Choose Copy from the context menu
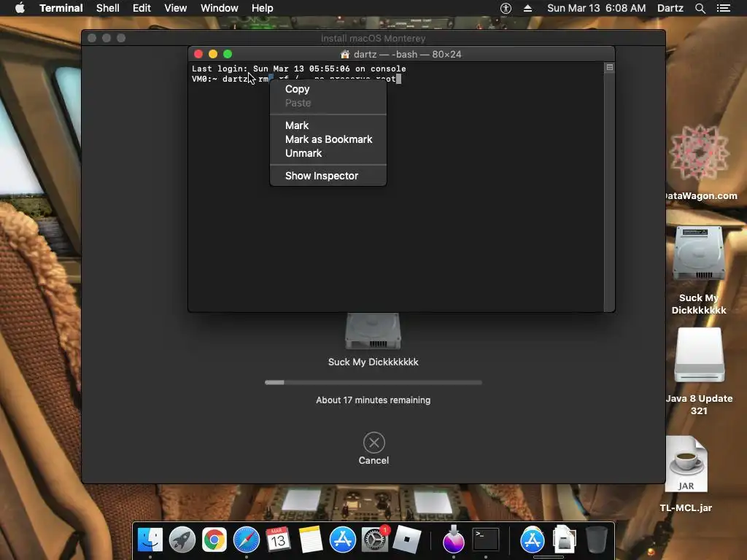 [x=328, y=89]
